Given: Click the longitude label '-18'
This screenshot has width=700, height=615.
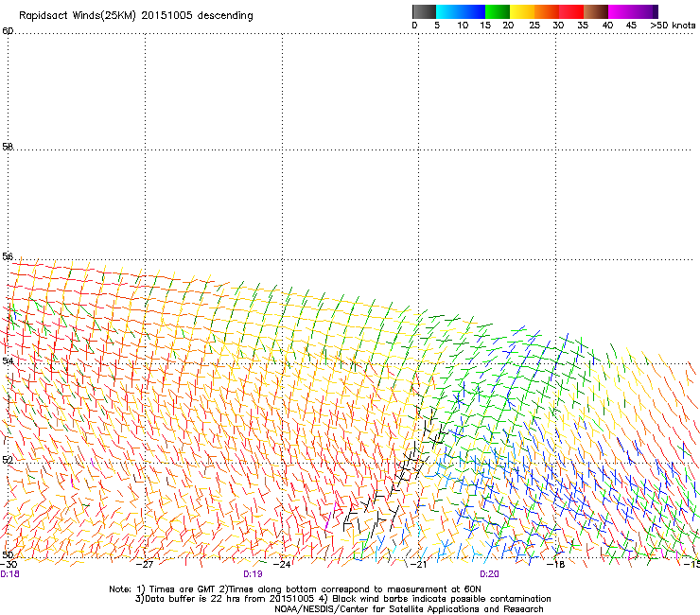Looking at the screenshot, I should tap(556, 565).
